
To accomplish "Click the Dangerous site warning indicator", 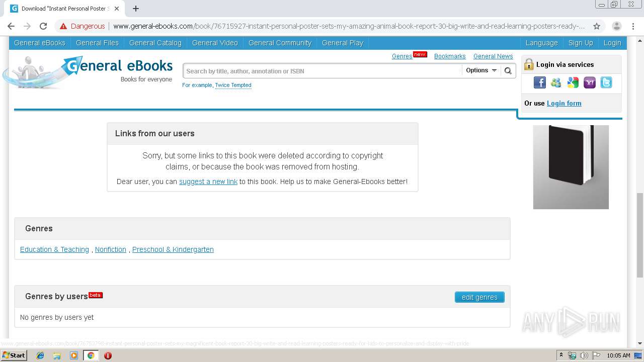I will (x=83, y=26).
